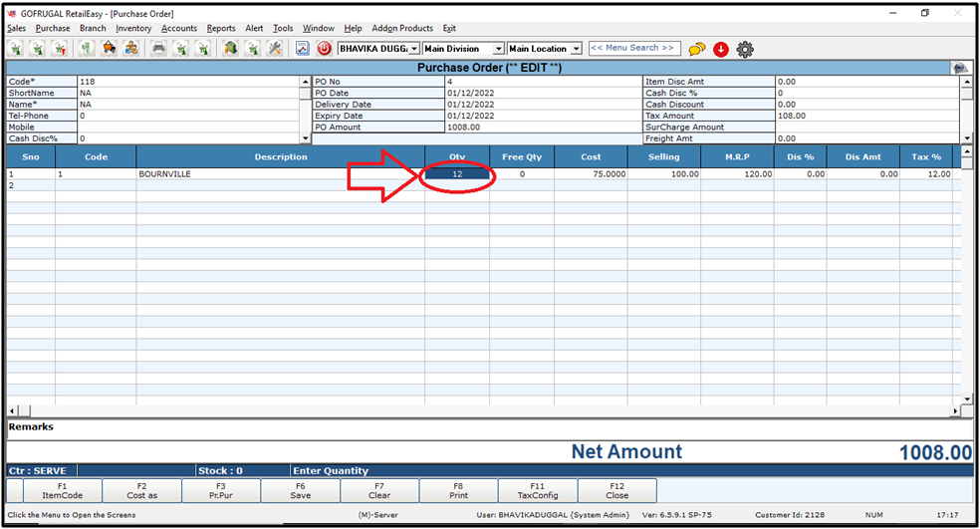Click the first cart icon in the toolbar
980x529 pixels.
click(16, 48)
